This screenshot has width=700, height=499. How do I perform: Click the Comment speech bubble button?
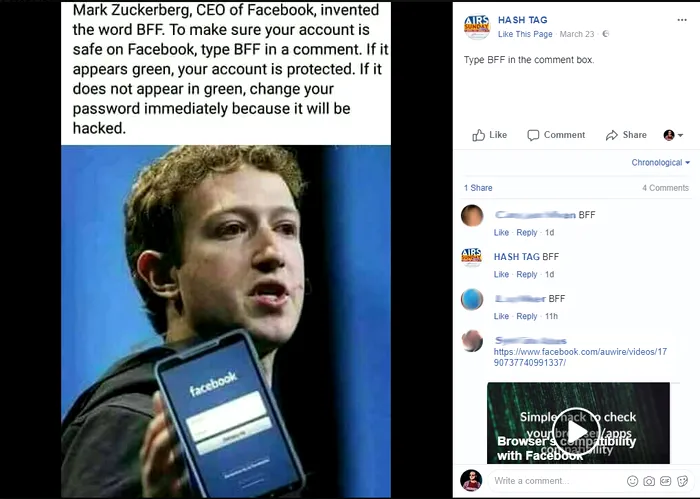pos(556,135)
